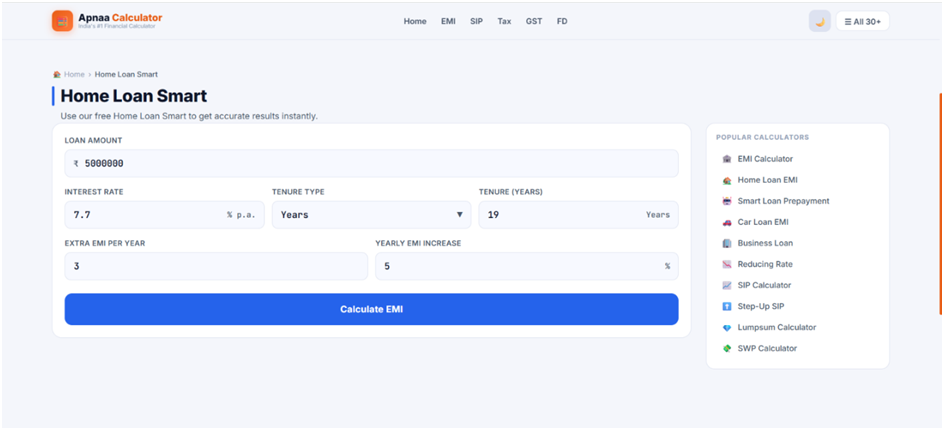
Task: Click the car icon beside Car Loan EMI
Action: tap(727, 222)
